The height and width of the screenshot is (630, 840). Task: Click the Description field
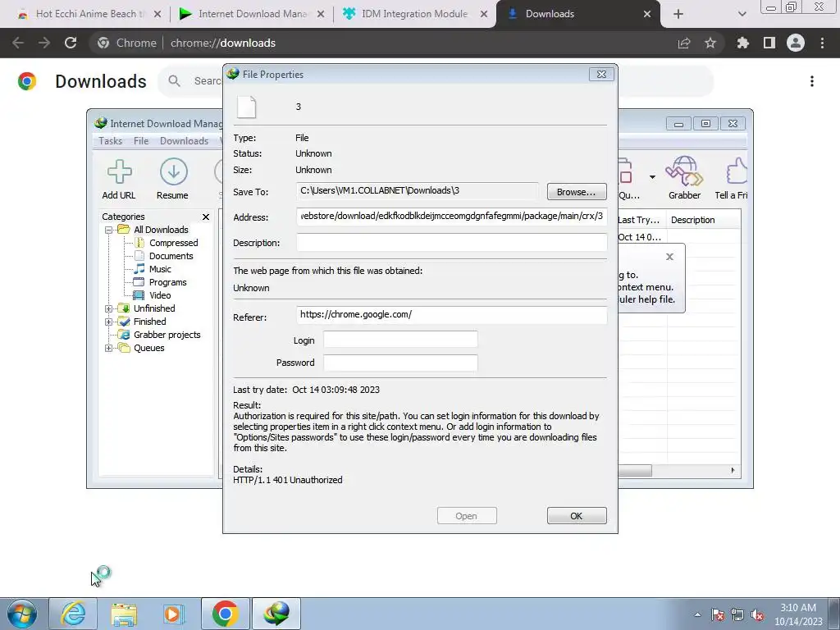(452, 242)
